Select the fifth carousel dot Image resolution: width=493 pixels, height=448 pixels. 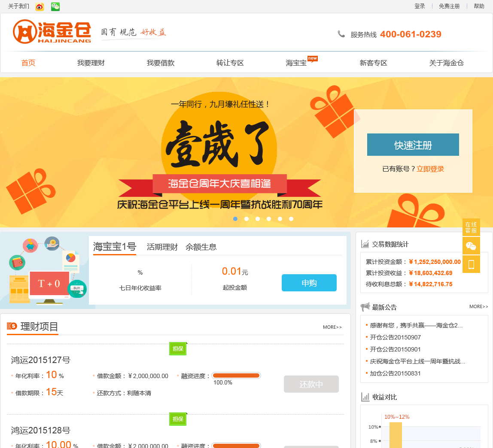coord(280,219)
